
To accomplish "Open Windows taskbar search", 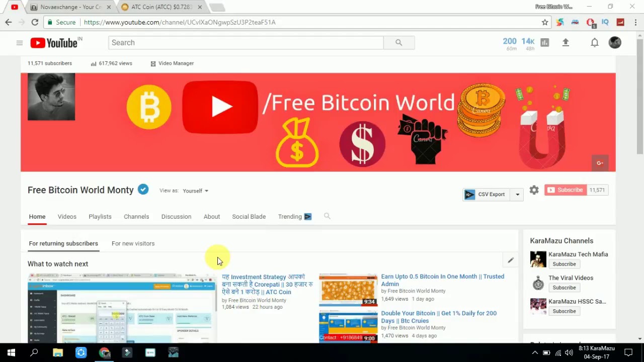I will (34, 353).
